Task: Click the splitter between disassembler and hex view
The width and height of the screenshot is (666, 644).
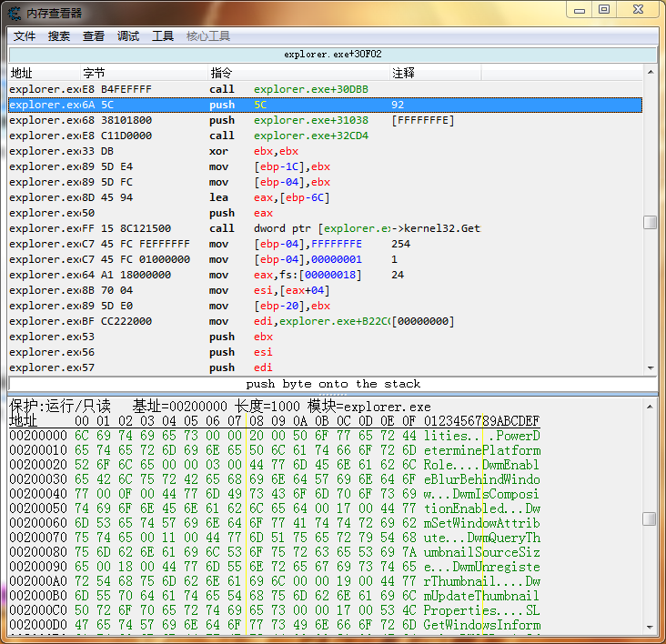Action: pos(333,394)
